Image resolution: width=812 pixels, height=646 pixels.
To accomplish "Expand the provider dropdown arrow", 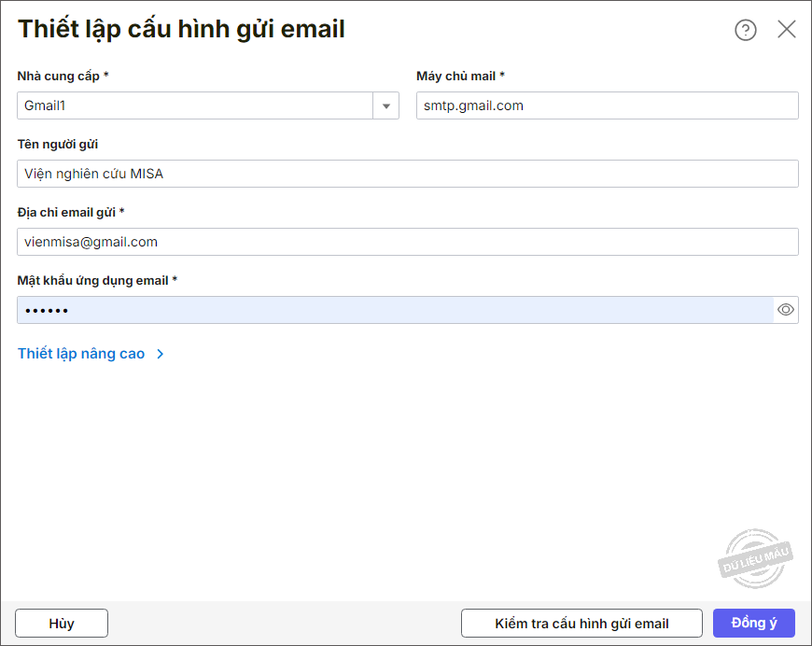I will click(x=385, y=106).
